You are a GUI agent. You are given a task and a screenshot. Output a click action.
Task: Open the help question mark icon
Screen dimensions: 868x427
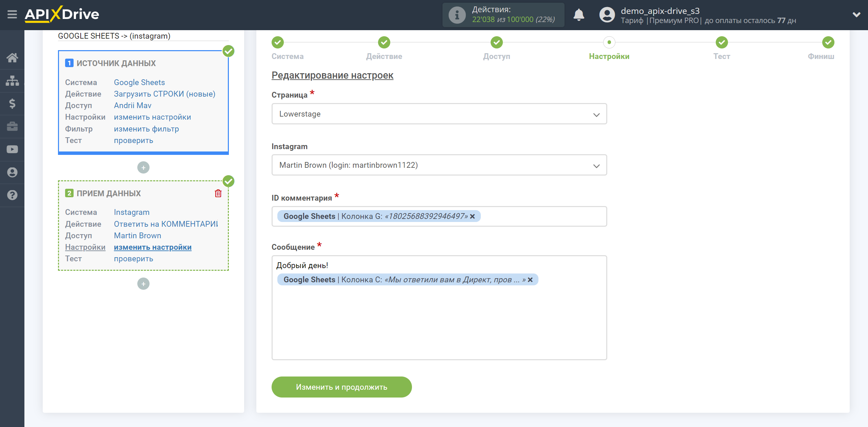point(12,195)
